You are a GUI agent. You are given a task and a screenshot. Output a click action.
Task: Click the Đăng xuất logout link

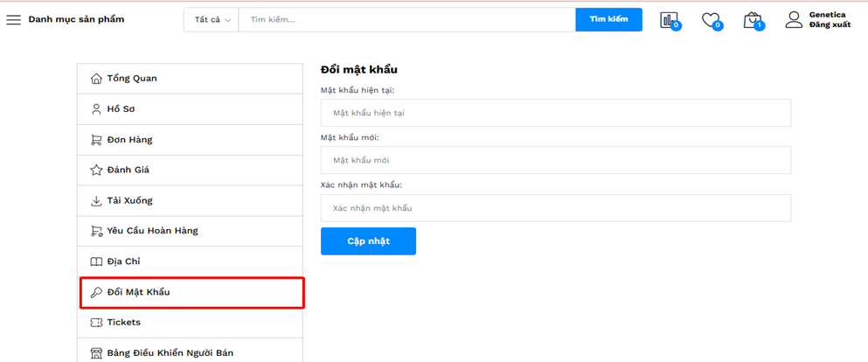[829, 25]
